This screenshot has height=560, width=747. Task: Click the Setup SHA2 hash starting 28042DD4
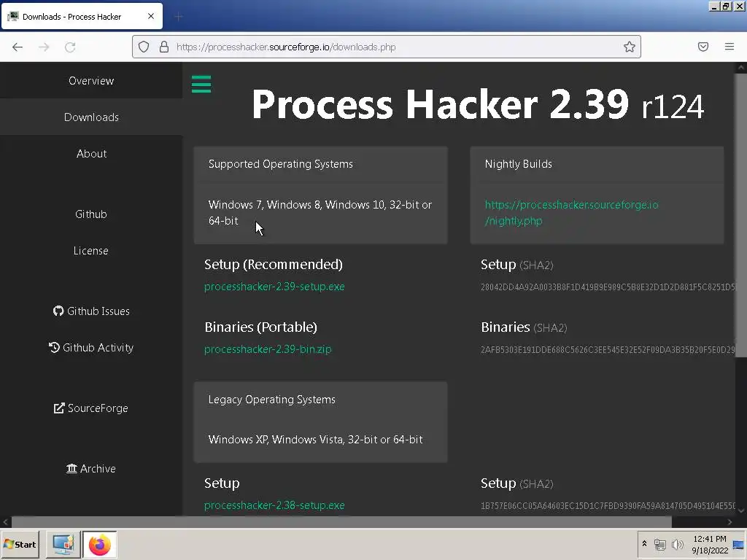click(x=608, y=287)
